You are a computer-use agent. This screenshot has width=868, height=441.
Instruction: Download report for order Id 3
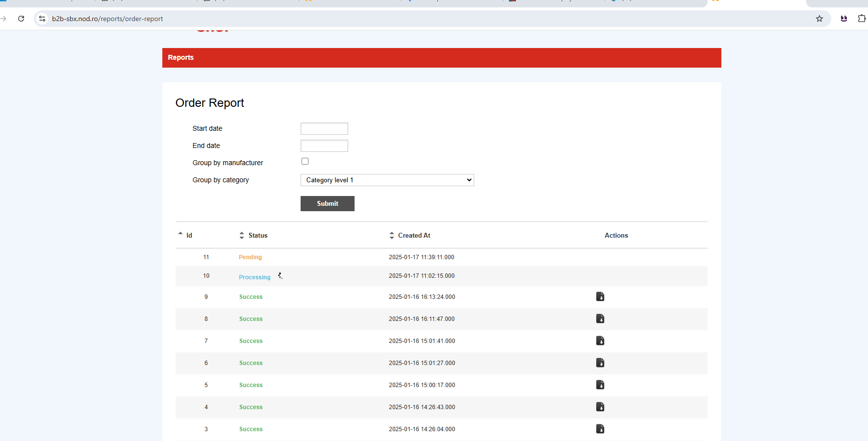tap(600, 429)
